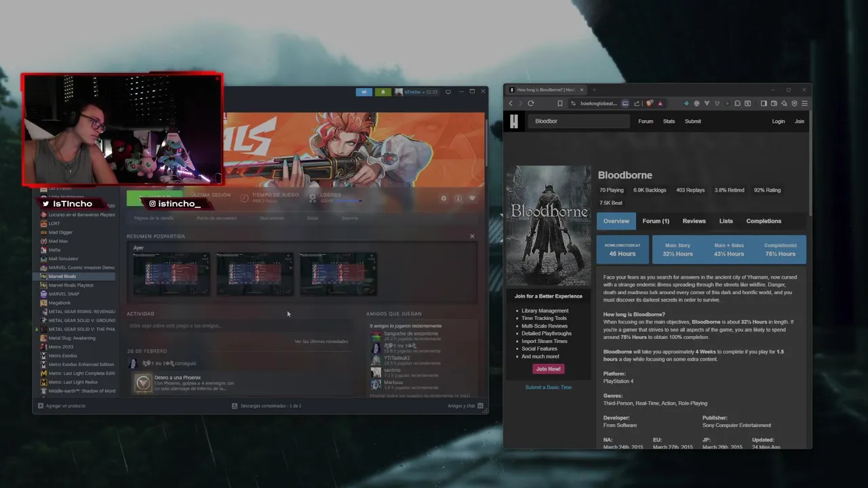Open first post-game summary screenshot thumbnail
This screenshot has width=868, height=488.
(172, 274)
